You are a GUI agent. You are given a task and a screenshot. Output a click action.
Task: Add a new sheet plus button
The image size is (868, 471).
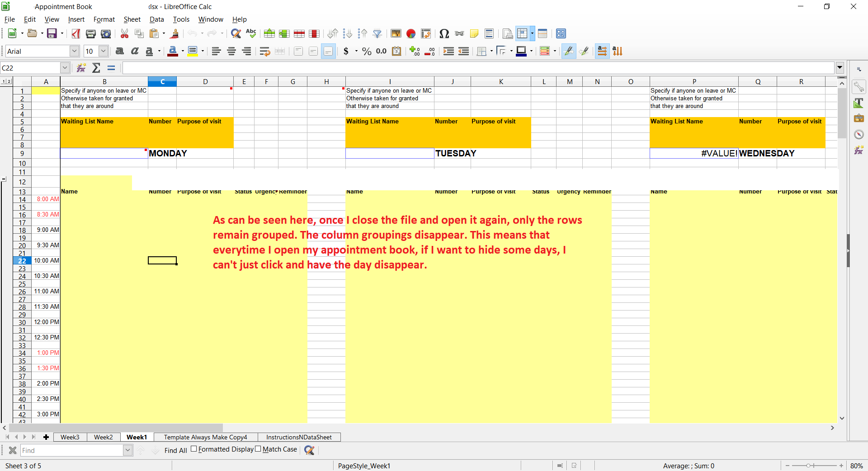(x=46, y=437)
